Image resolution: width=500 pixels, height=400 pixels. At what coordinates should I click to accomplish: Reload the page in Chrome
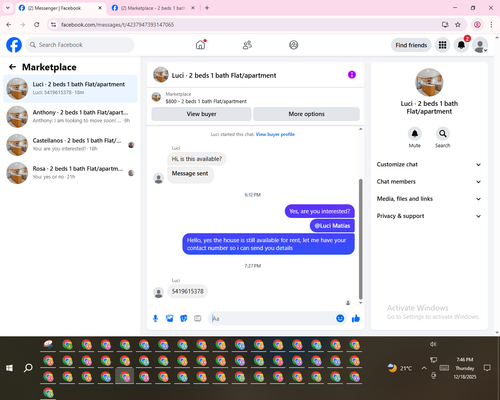pos(37,24)
